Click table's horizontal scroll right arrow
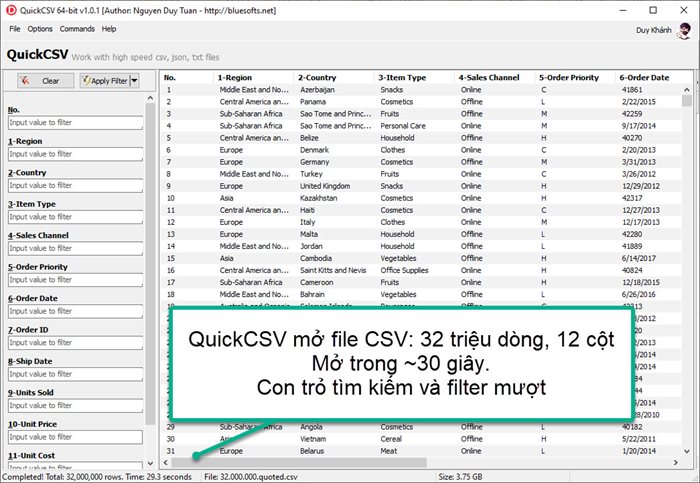 (675, 463)
